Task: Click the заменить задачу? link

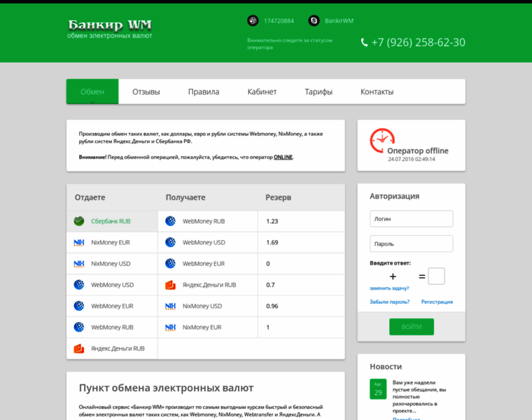Action: [389, 288]
